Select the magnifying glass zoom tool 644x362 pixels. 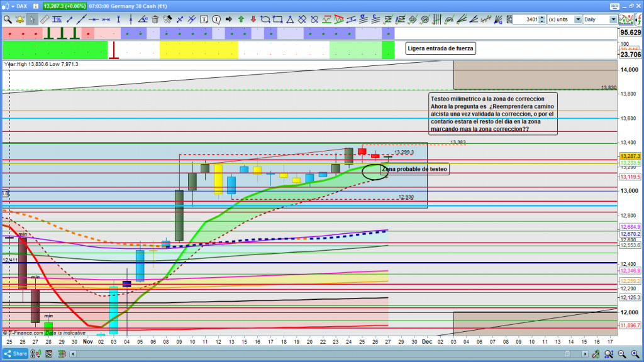click(8, 19)
